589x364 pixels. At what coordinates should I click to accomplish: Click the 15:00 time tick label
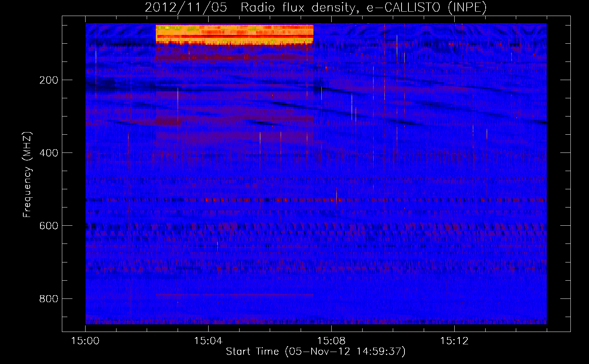(86, 341)
